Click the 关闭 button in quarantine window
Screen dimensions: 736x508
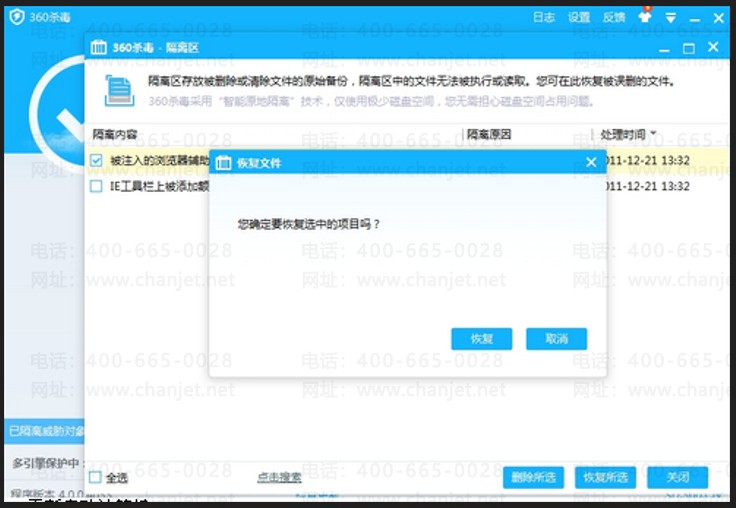677,478
